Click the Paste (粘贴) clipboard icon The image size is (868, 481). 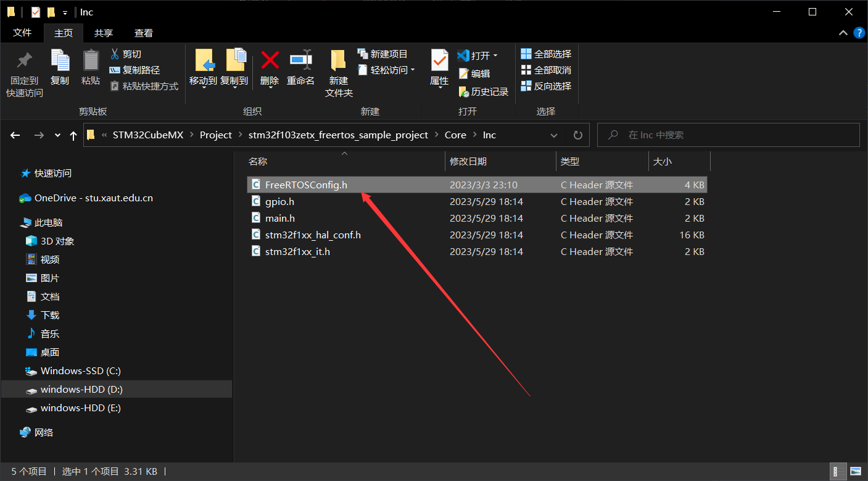(91, 61)
